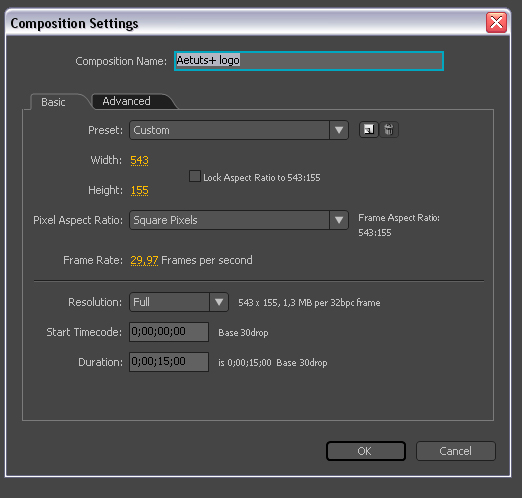Screen dimensions: 522x498
Task: Expand the Pixel Aspect Ratio dropdown arrow
Action: tap(339, 220)
